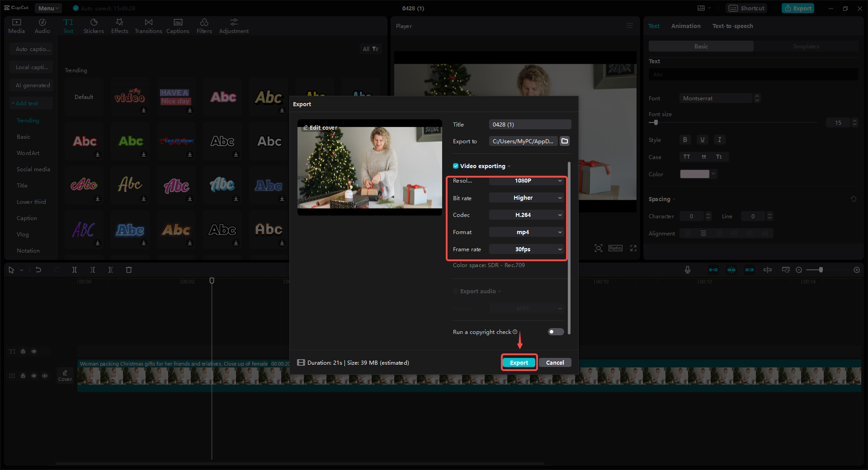The image size is (868, 470).
Task: Click the Add text button
Action: coord(31,103)
